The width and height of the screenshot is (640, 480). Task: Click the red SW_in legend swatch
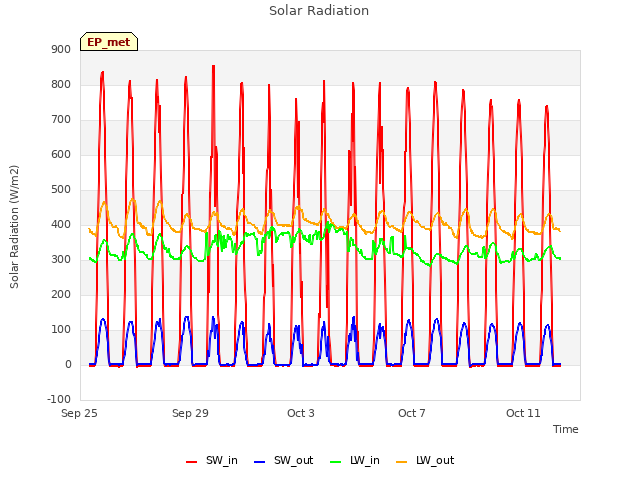tap(191, 462)
